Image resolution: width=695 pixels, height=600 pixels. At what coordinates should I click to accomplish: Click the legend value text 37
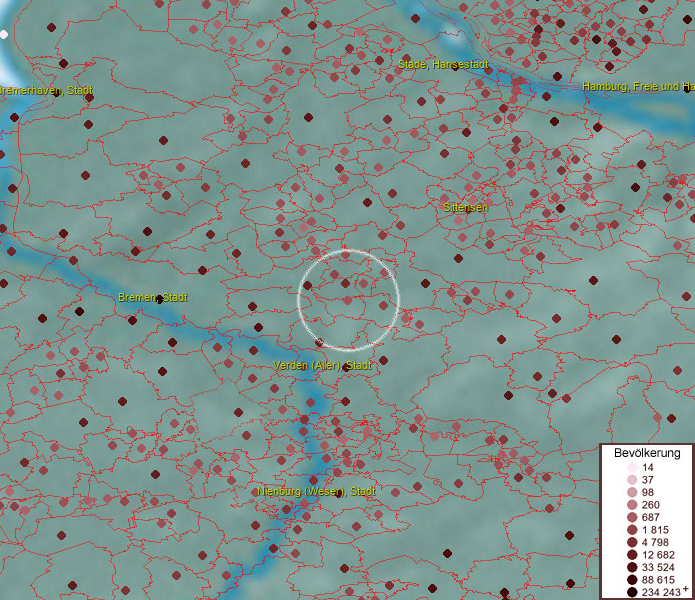648,479
